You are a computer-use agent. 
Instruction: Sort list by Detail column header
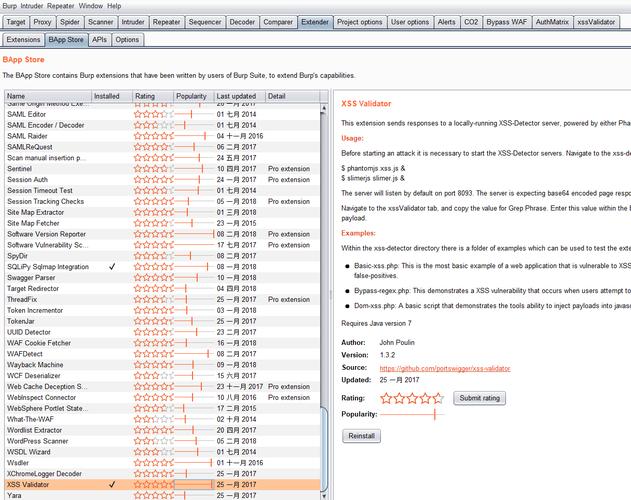[x=293, y=96]
